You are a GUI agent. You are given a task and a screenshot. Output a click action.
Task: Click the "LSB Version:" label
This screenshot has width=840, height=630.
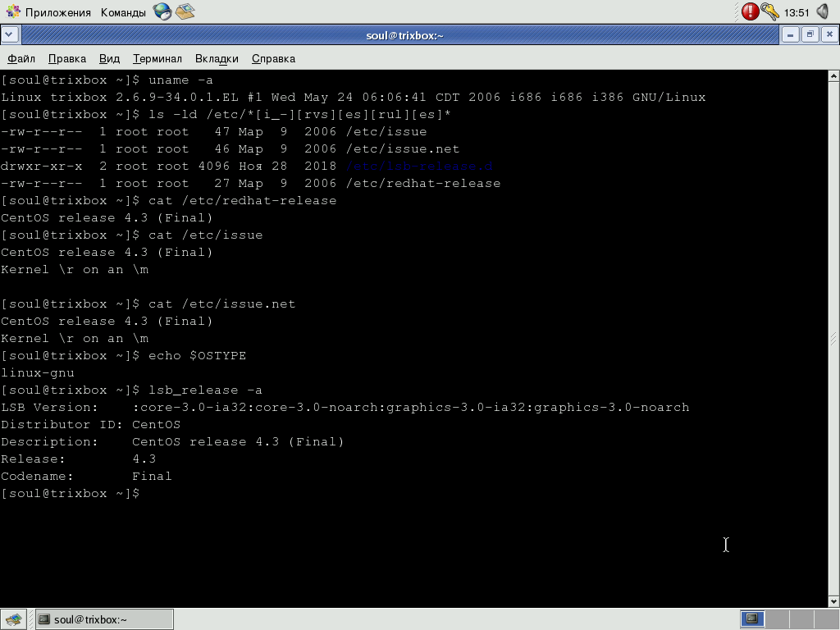point(50,407)
